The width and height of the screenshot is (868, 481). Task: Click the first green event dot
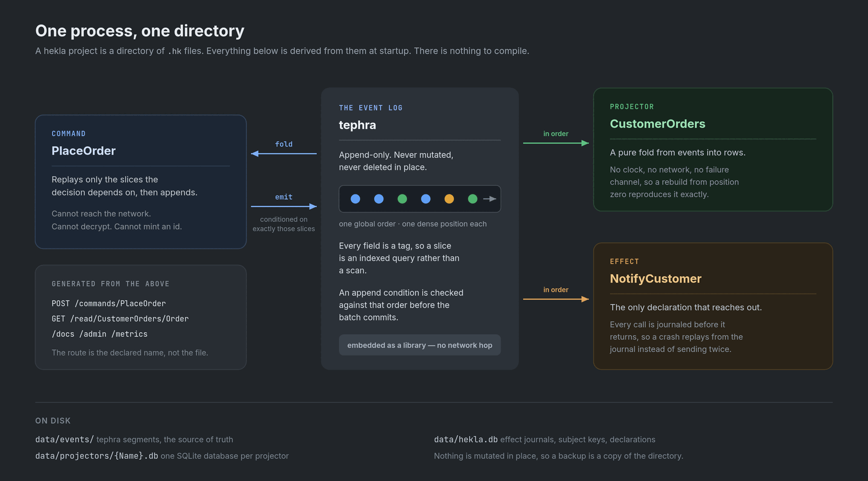click(x=402, y=199)
